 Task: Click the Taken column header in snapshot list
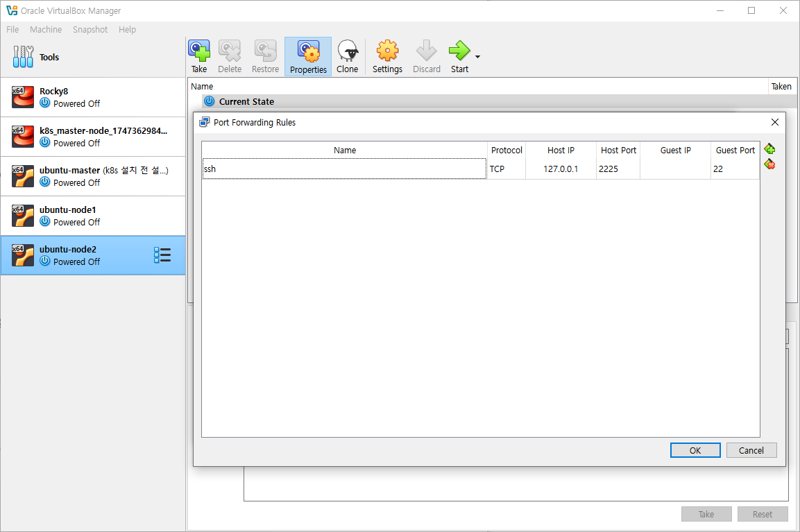pyautogui.click(x=781, y=86)
